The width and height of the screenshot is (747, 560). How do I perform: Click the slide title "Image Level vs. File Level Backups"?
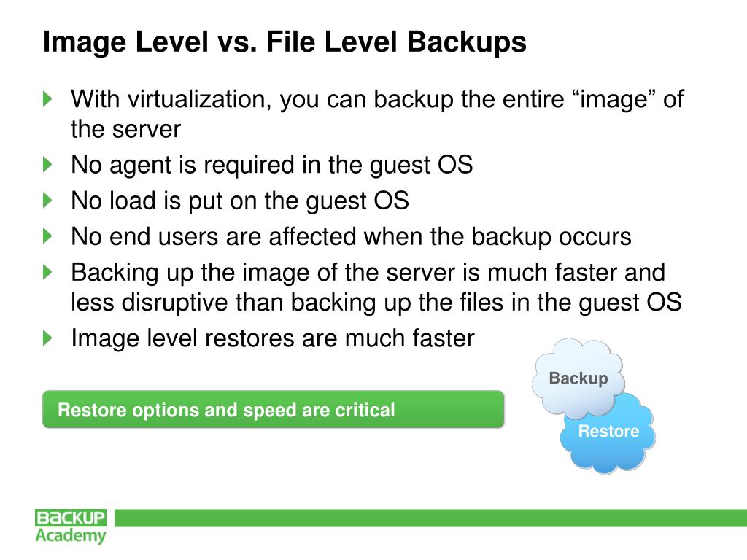pyautogui.click(x=285, y=42)
